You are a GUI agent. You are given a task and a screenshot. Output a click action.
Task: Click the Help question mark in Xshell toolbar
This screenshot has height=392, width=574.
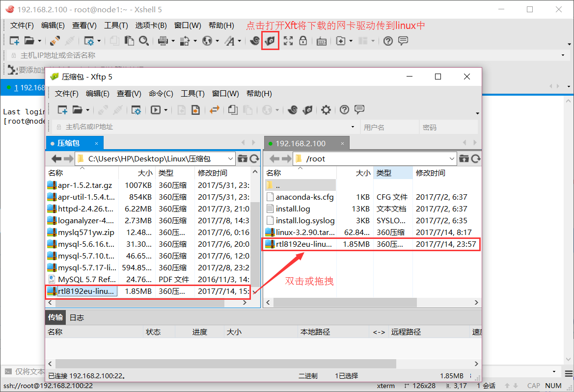point(388,41)
